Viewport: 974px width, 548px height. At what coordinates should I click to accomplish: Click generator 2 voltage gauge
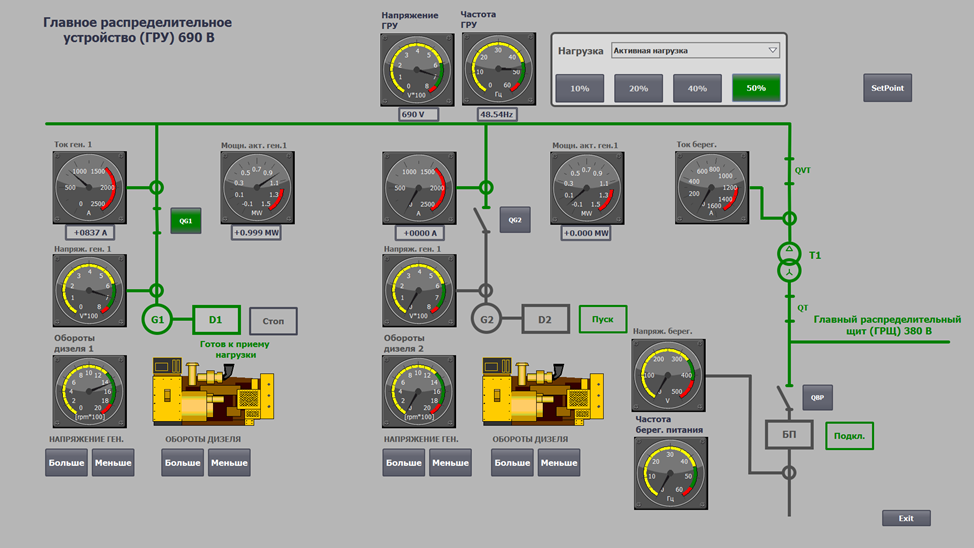(x=419, y=290)
